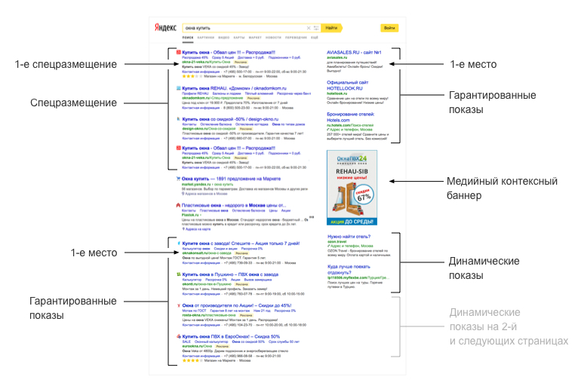This screenshot has height=392, width=581.
Task: Click the red house favicon of Plastok result
Action: (177, 205)
